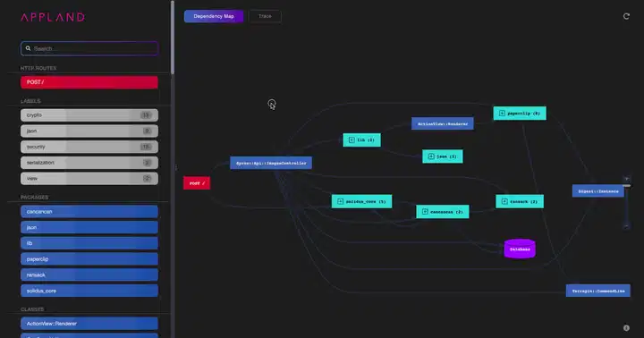
Task: Click the sidebar vertical scrollbar
Action: click(173, 38)
